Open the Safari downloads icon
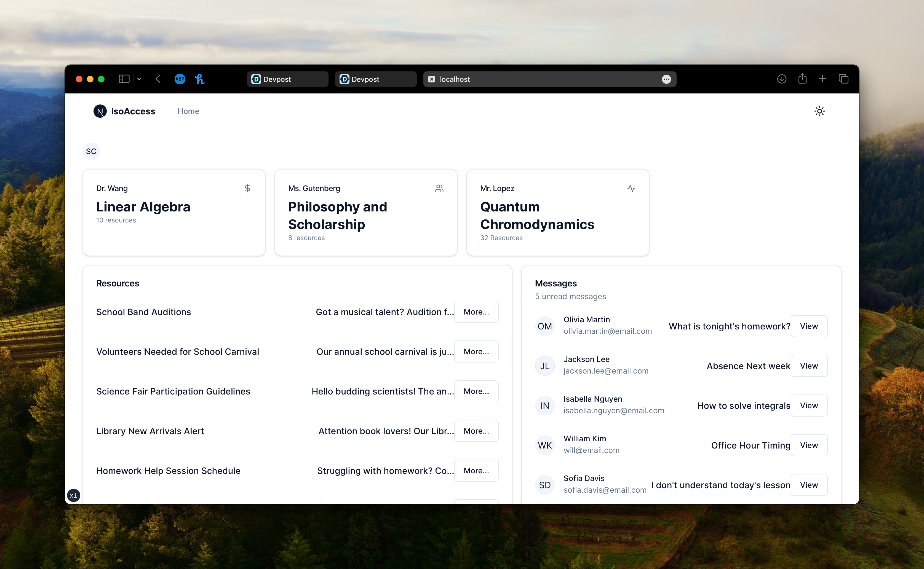 click(782, 79)
